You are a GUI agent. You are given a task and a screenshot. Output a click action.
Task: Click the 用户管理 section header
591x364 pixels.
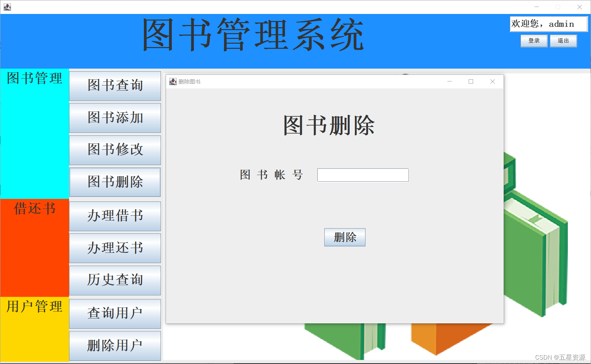coord(34,305)
